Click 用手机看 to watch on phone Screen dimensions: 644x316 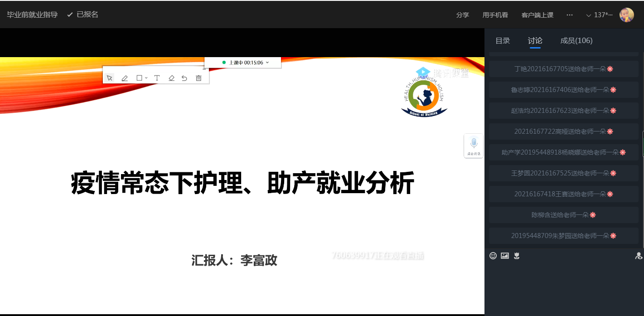click(495, 15)
